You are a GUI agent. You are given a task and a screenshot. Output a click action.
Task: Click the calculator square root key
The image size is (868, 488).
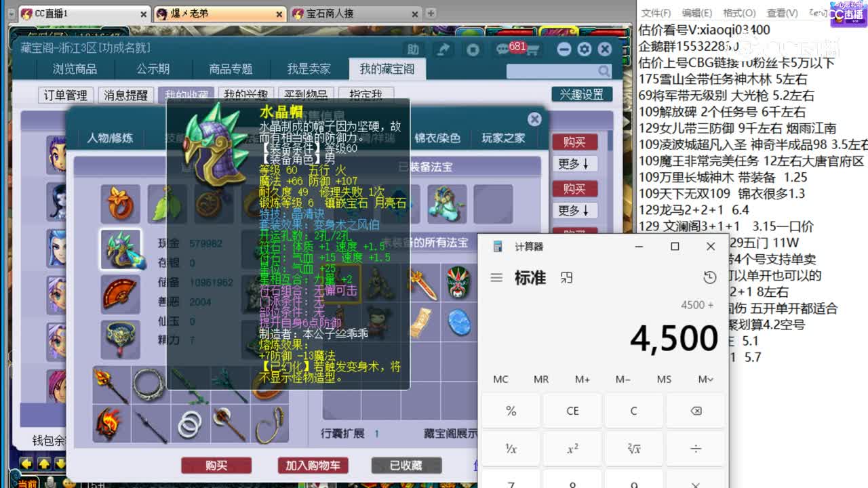(x=633, y=449)
